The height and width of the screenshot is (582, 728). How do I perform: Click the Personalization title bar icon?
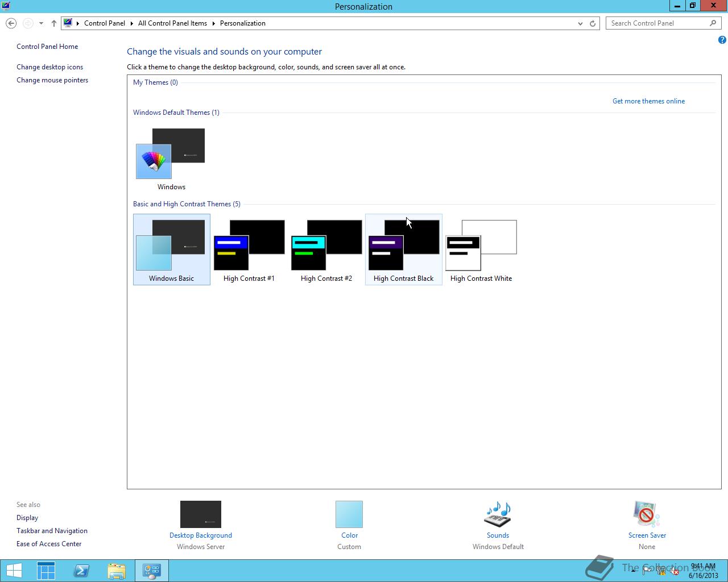click(7, 6)
